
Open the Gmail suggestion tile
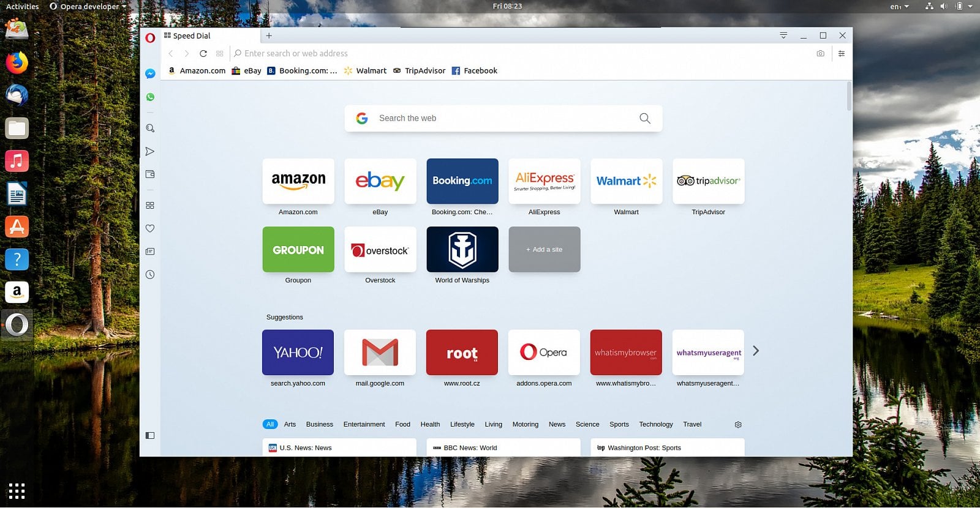[x=380, y=353]
